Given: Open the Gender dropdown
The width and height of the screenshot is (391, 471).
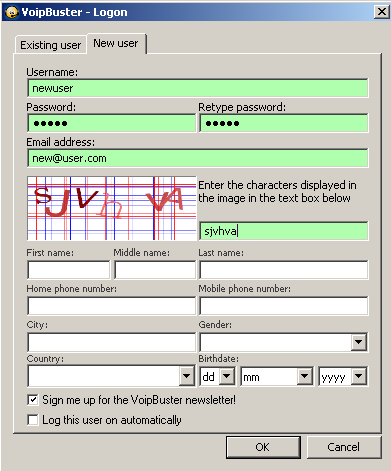Looking at the screenshot, I should click(359, 342).
